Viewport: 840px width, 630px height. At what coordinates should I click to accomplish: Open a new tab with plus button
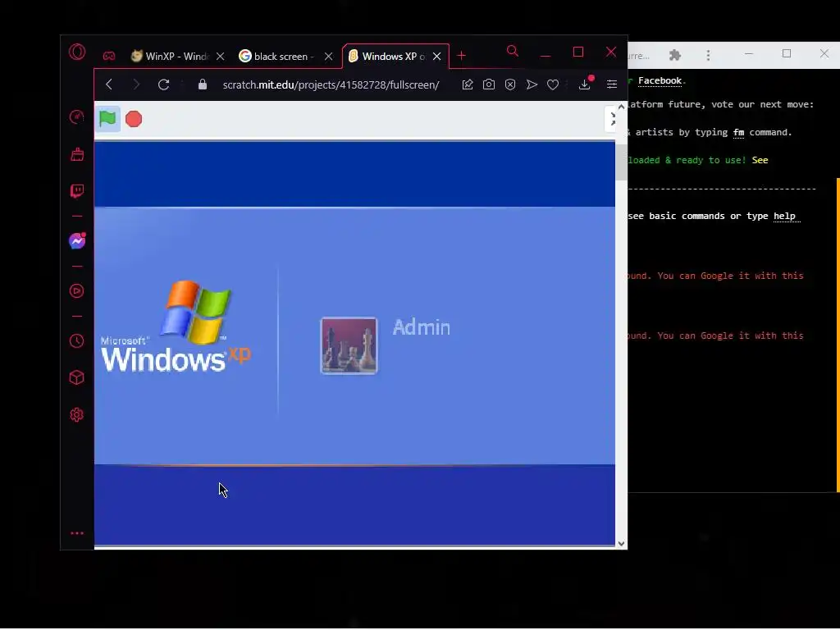tap(461, 56)
